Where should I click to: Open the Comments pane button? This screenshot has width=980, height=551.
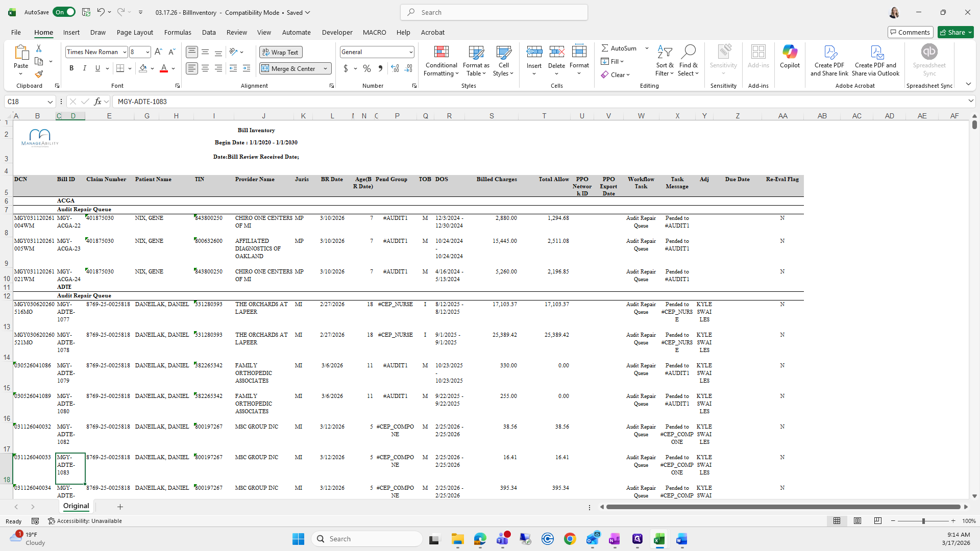point(910,32)
